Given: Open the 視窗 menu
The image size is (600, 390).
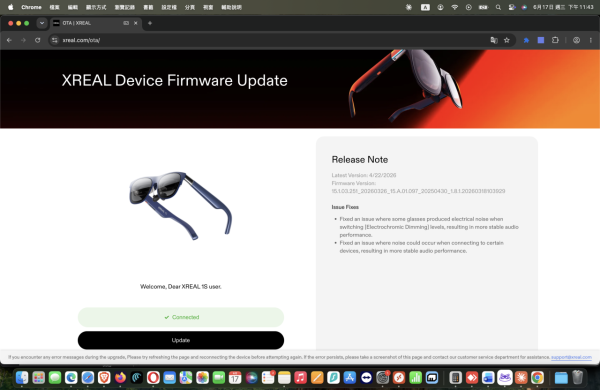Looking at the screenshot, I should [208, 7].
